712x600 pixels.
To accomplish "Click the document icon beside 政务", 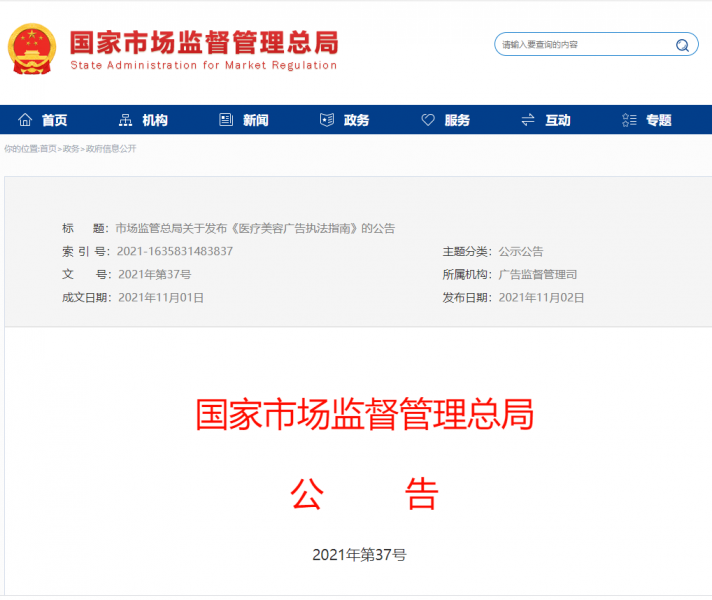I will pyautogui.click(x=327, y=120).
